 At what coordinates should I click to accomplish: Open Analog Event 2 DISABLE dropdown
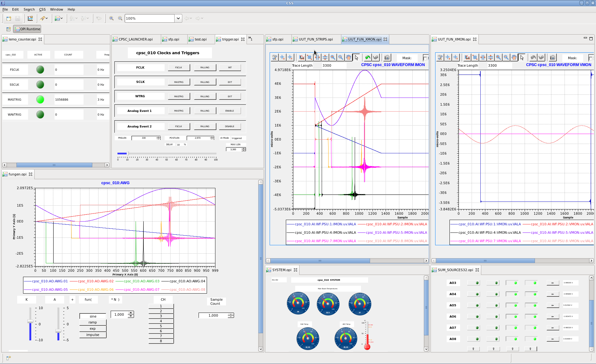(x=230, y=127)
